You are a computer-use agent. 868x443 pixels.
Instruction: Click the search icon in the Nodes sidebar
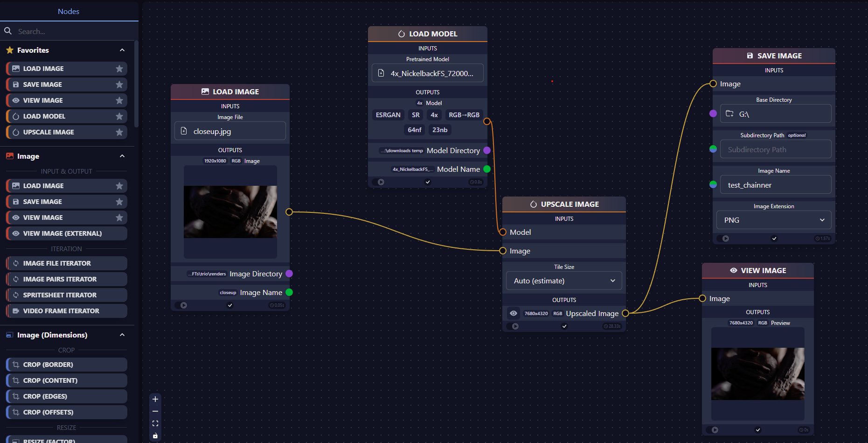8,31
